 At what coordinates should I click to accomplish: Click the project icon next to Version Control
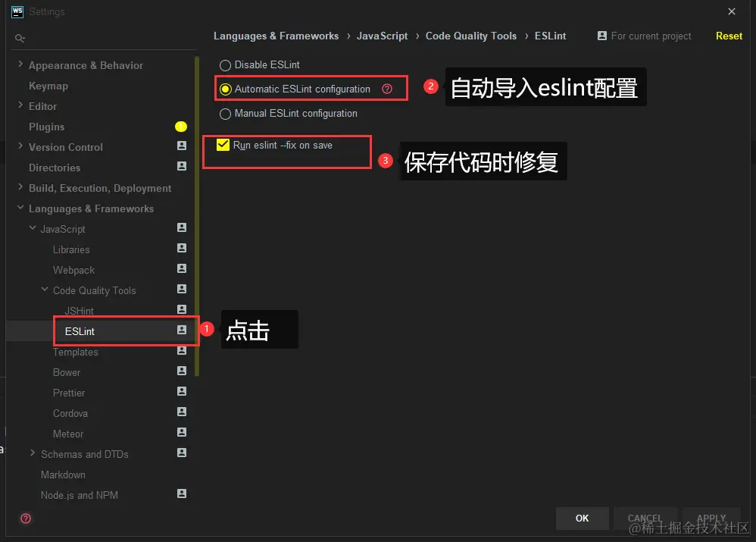pyautogui.click(x=182, y=146)
